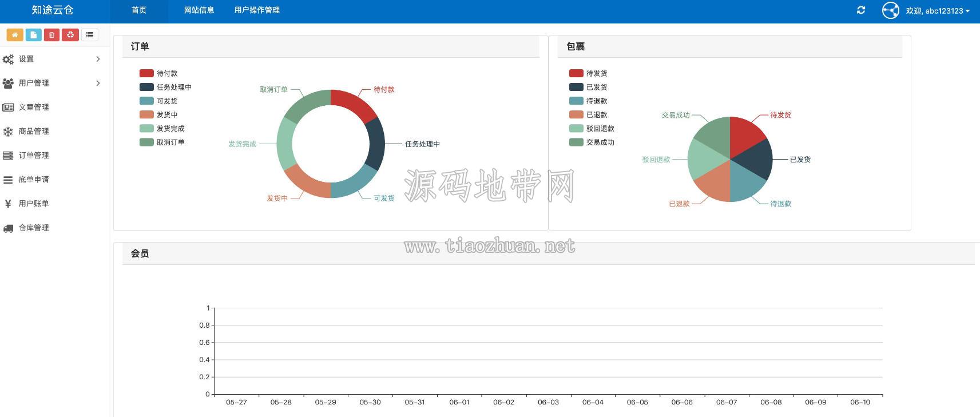Click the light green 发货完成 donut segment
This screenshot has width=980, height=417.
point(285,144)
